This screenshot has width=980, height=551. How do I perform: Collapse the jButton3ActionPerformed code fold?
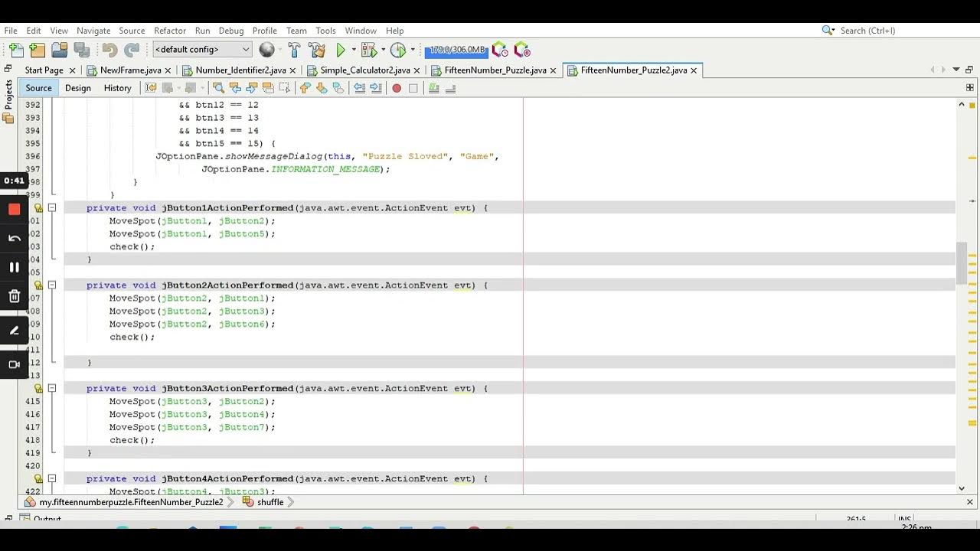(52, 388)
